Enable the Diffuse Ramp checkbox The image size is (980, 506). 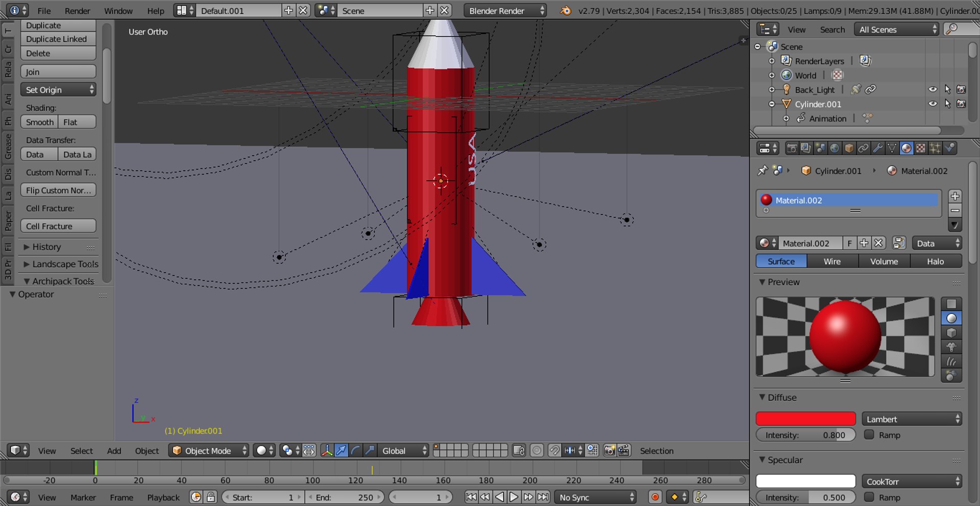(x=869, y=435)
